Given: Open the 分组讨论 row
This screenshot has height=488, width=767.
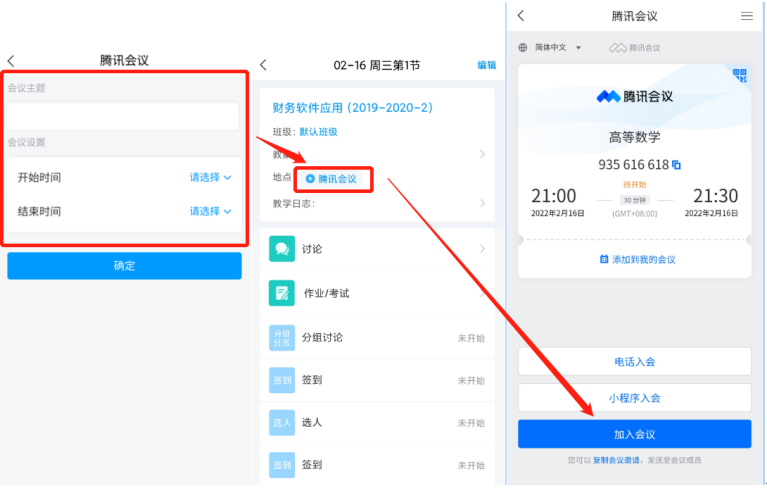Looking at the screenshot, I should (377, 338).
